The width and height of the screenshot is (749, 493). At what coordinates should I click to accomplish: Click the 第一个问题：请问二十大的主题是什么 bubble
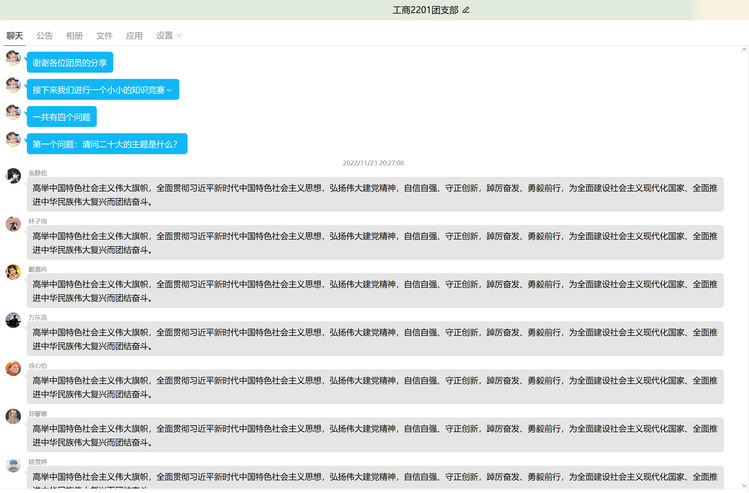tap(106, 144)
